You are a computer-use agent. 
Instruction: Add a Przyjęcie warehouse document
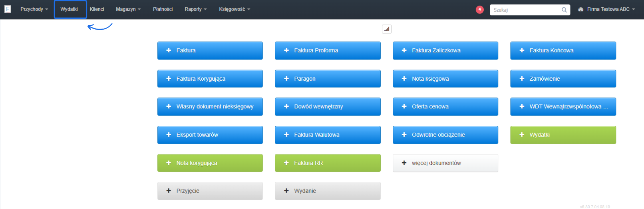click(210, 191)
